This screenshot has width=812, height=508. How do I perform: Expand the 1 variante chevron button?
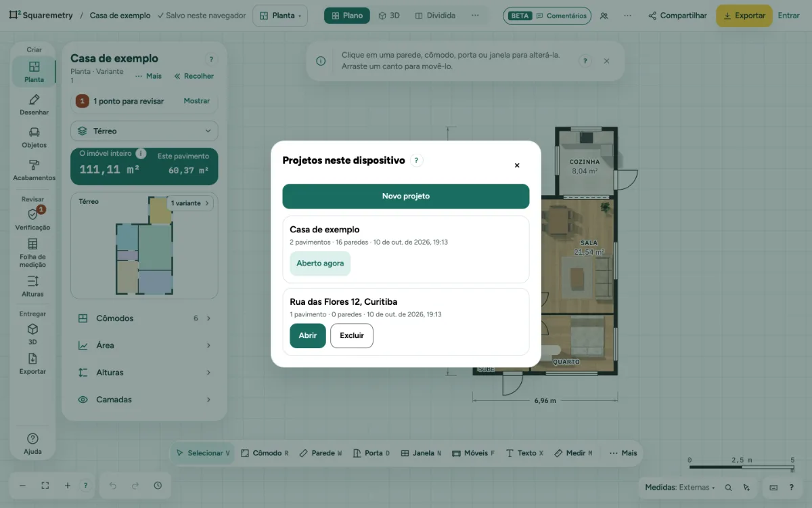pyautogui.click(x=191, y=203)
